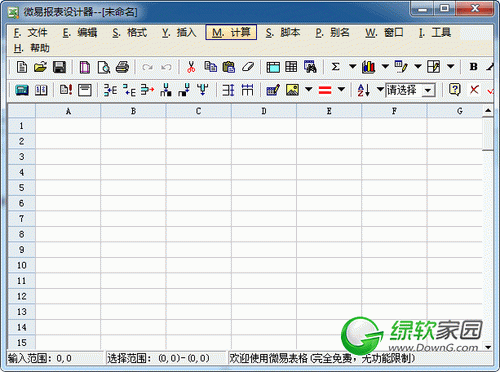Select column header C

click(198, 111)
